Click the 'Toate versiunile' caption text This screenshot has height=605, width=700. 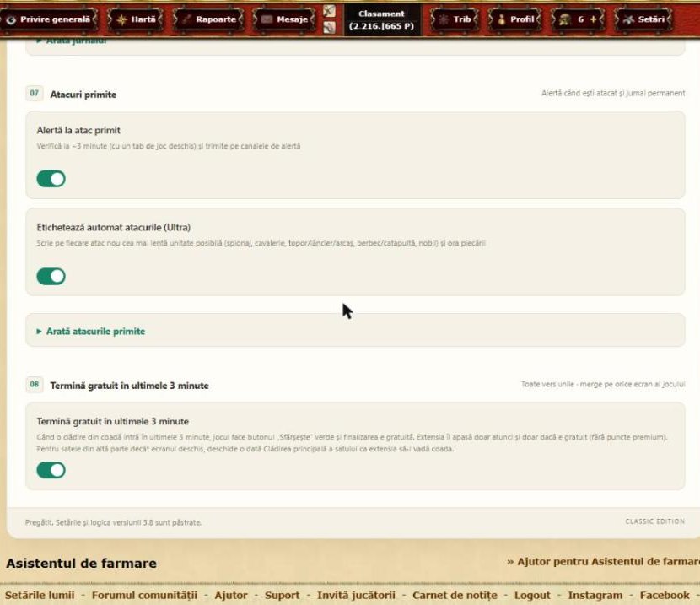[603, 384]
